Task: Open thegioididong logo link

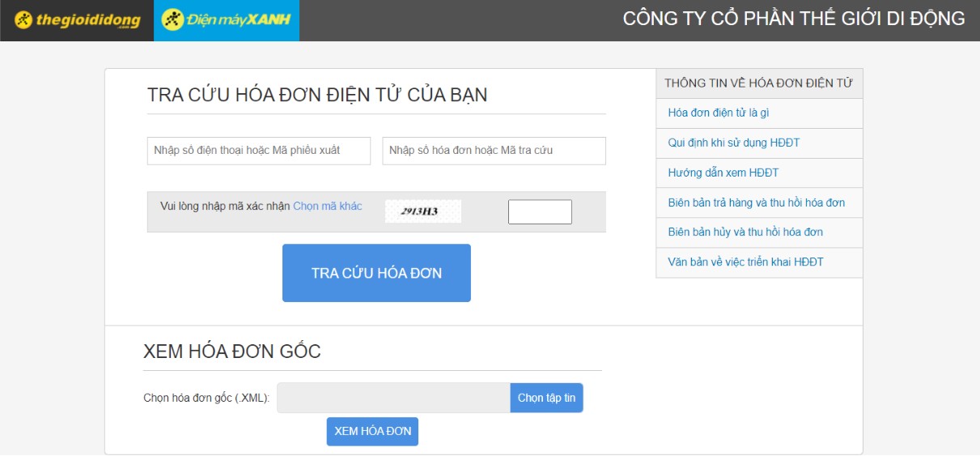Action: pyautogui.click(x=77, y=20)
